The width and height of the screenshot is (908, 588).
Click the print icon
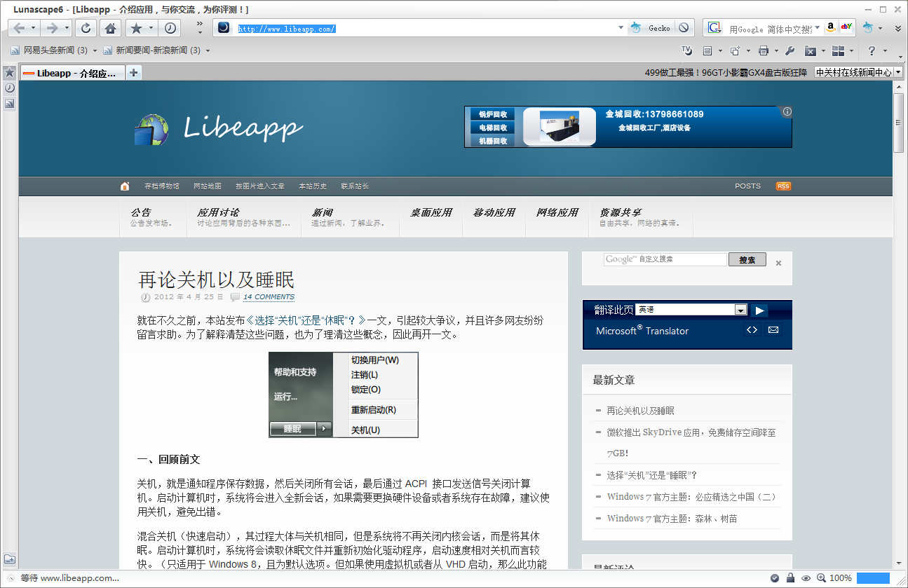click(x=764, y=50)
